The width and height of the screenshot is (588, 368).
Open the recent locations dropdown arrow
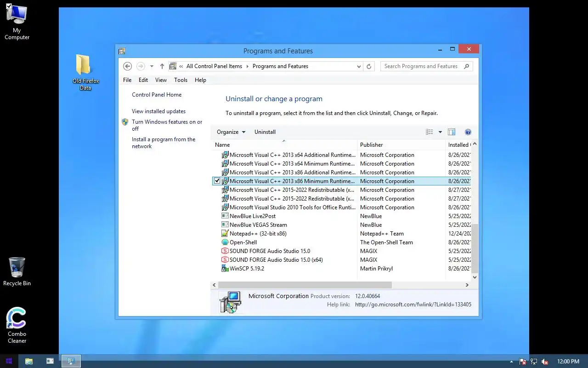click(x=152, y=66)
